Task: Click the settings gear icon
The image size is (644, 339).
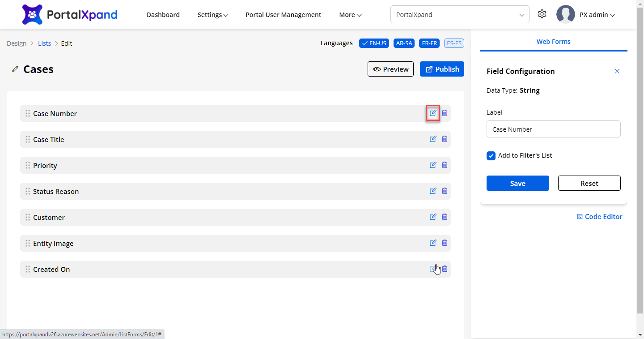Action: tap(542, 14)
